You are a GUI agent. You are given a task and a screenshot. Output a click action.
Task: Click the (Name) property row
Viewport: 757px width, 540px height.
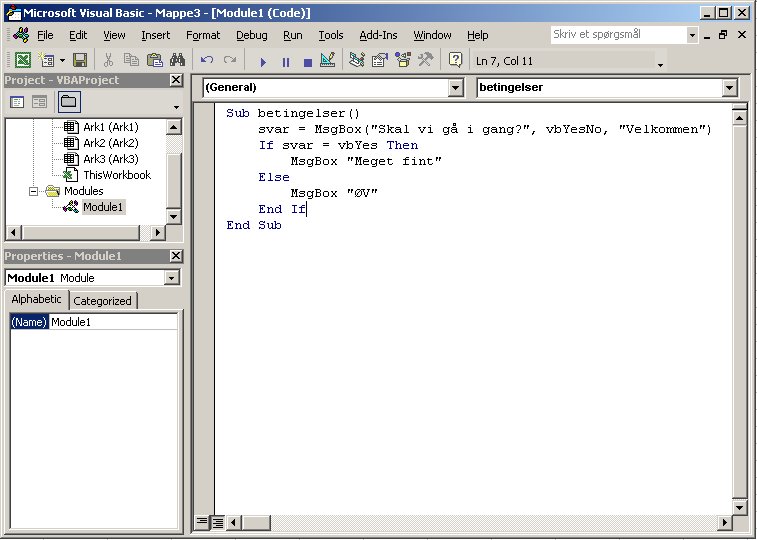pyautogui.click(x=94, y=322)
